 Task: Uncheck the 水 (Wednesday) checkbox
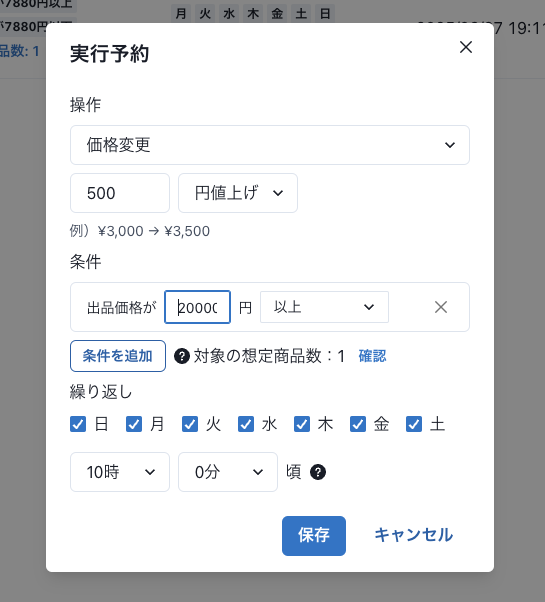pyautogui.click(x=246, y=424)
